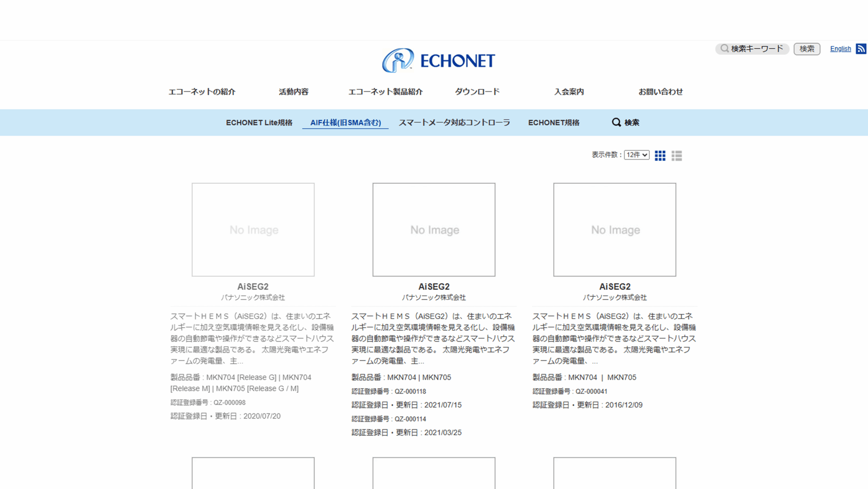Click パナソニック株式会社 under QZ-000098 card
This screenshot has height=489, width=868.
coord(253,298)
